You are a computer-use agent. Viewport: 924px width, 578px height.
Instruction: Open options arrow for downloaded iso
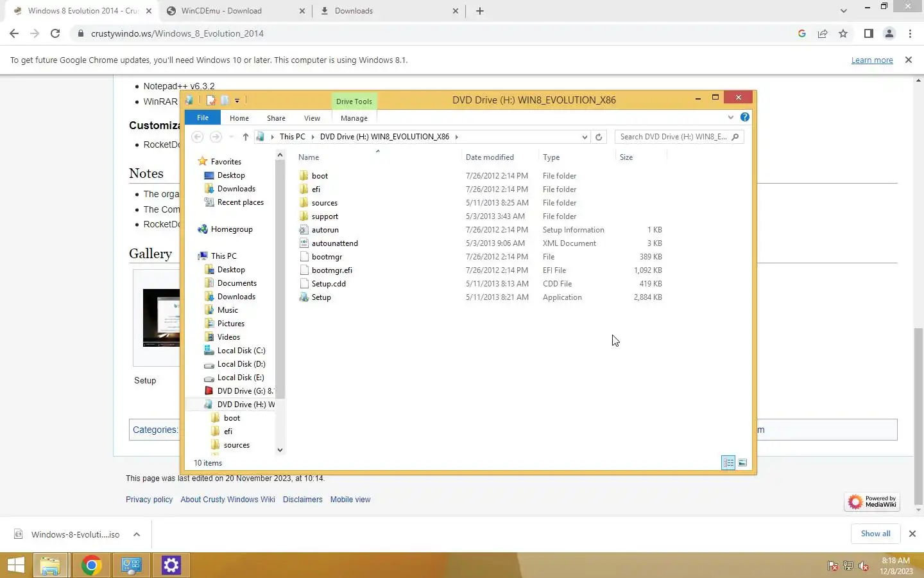137,534
